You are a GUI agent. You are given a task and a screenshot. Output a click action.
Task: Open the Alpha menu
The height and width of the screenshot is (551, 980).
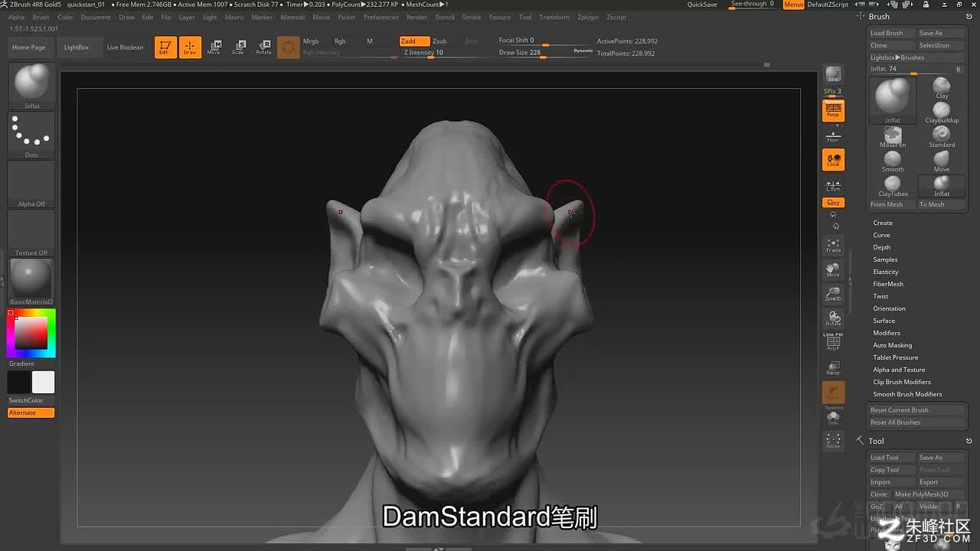pos(16,17)
